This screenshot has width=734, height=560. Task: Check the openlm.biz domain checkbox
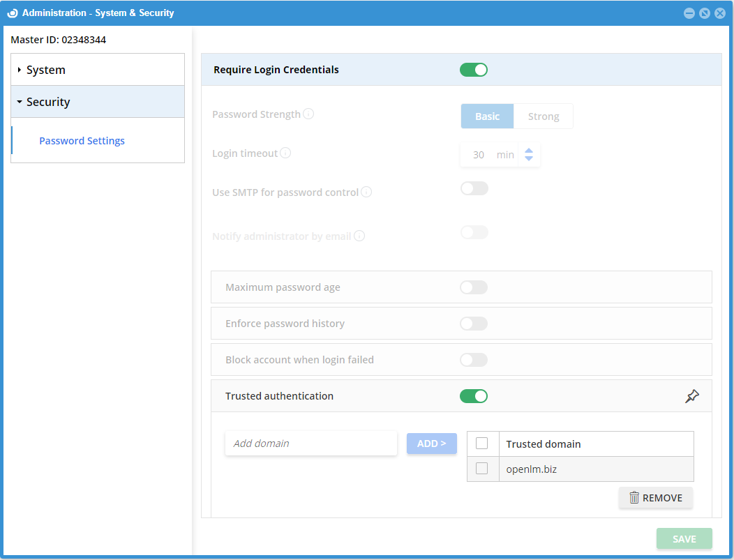point(481,469)
